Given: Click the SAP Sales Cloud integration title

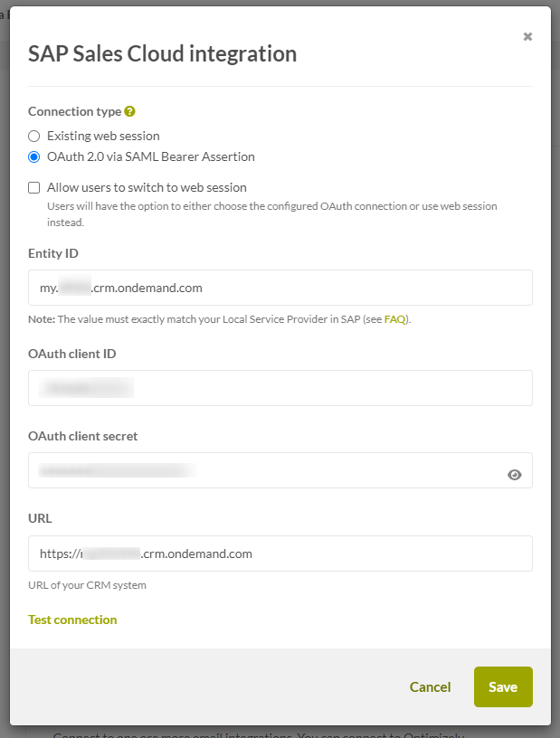Looking at the screenshot, I should click(x=161, y=54).
